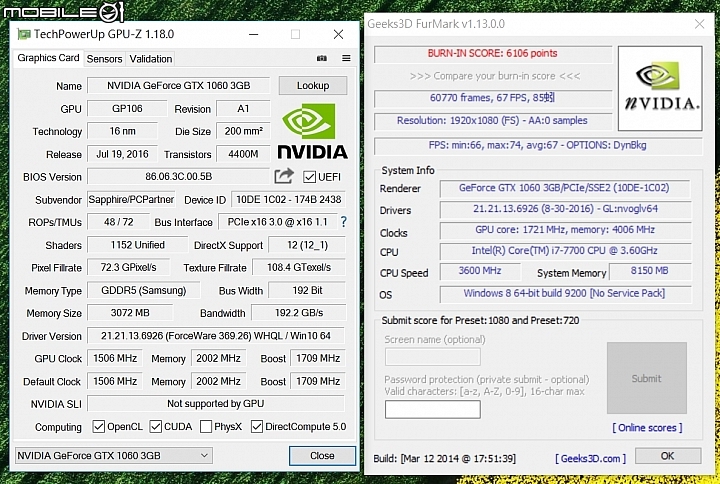
Task: Click the Shaders value 1152 Unified
Action: pyautogui.click(x=137, y=245)
